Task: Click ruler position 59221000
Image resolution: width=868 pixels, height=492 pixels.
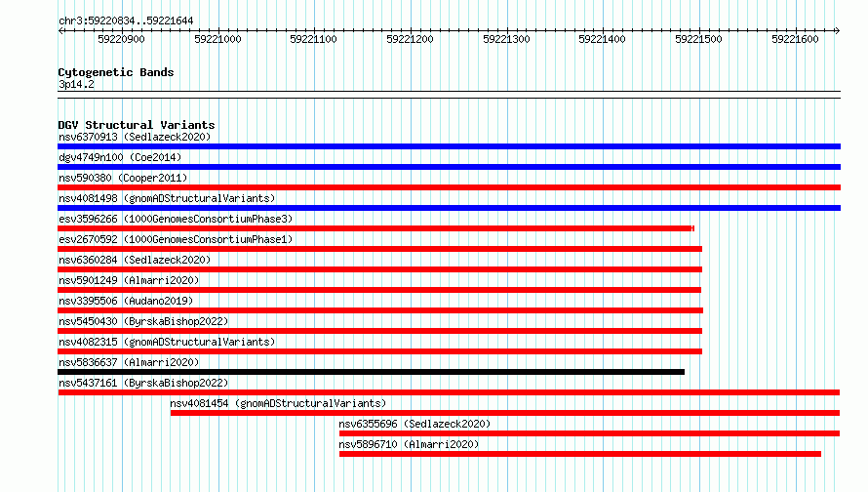Action: coord(217,39)
